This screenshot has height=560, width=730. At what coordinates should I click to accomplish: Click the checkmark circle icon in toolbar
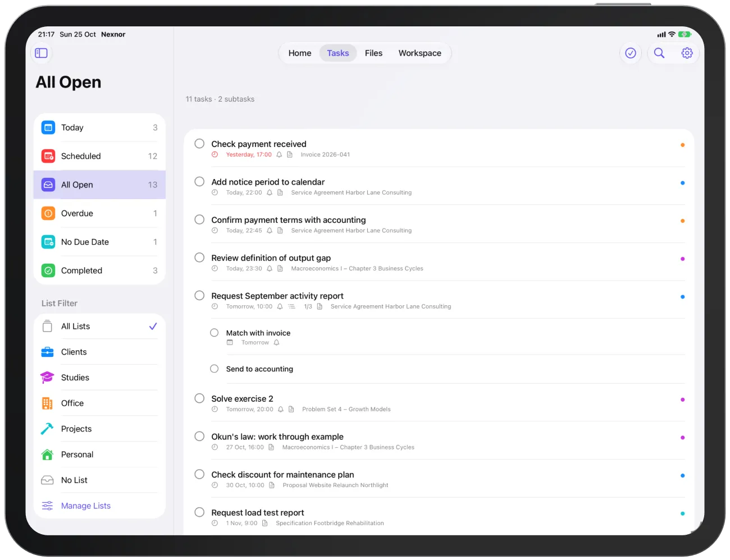coord(631,53)
